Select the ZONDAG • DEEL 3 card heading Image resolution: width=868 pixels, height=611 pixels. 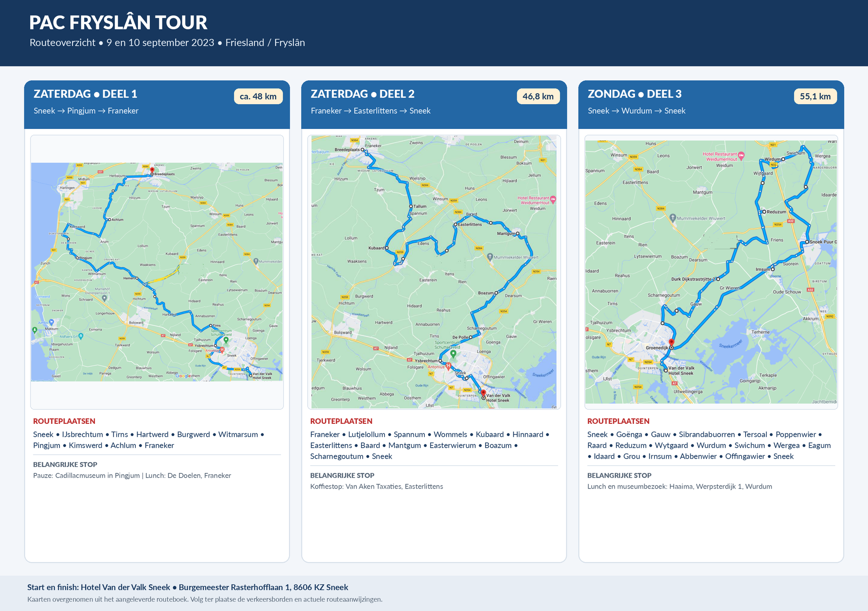[635, 94]
